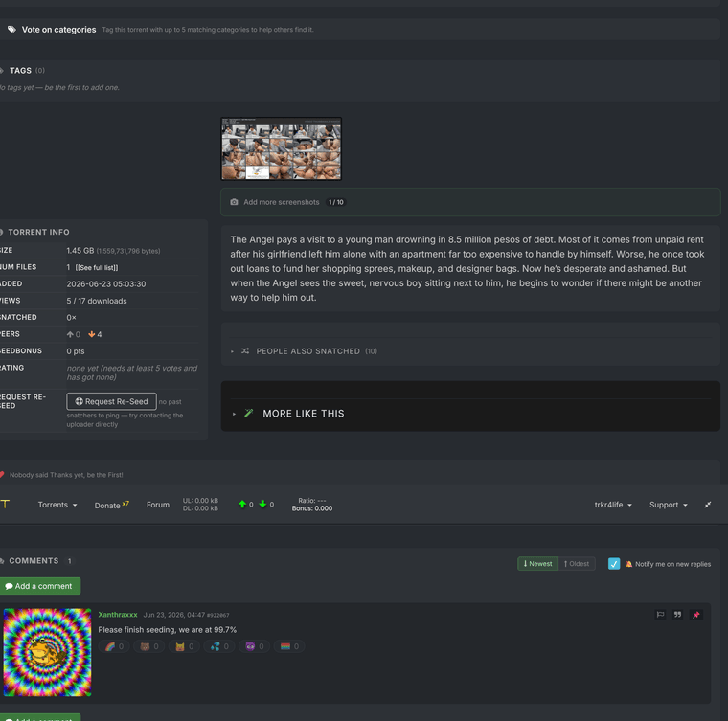This screenshot has height=721, width=728.
Task: Add the rainbow emoji reaction
Action: (114, 646)
